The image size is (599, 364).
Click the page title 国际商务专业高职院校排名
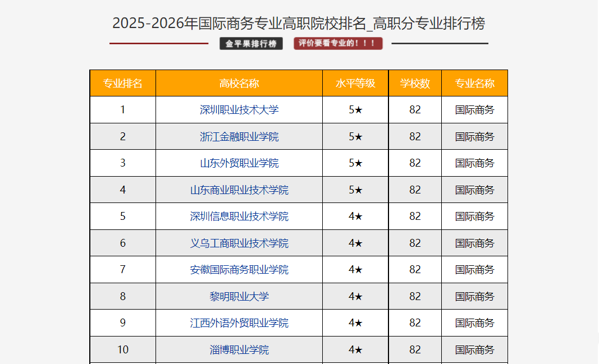pos(299,24)
